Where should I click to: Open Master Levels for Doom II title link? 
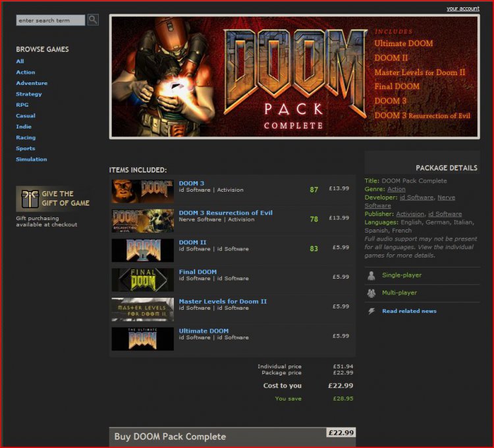click(x=223, y=302)
